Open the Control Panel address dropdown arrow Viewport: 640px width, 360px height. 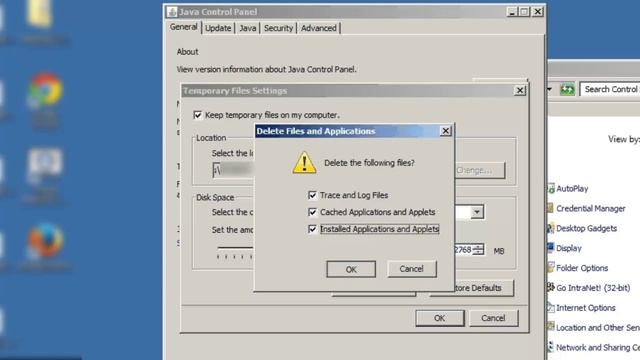[x=550, y=89]
